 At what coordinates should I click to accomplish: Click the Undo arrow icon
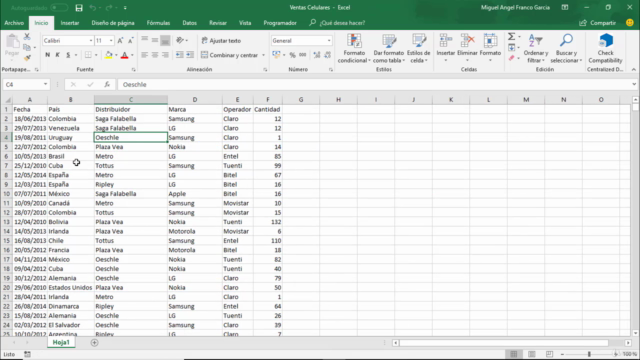(93, 8)
